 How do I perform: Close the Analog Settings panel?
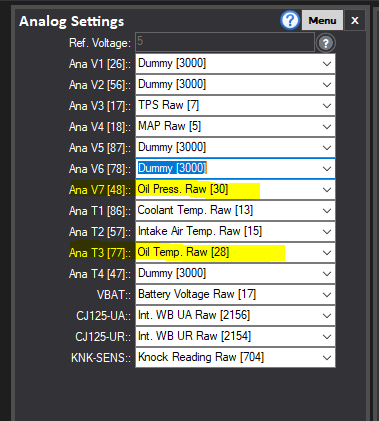click(x=355, y=20)
